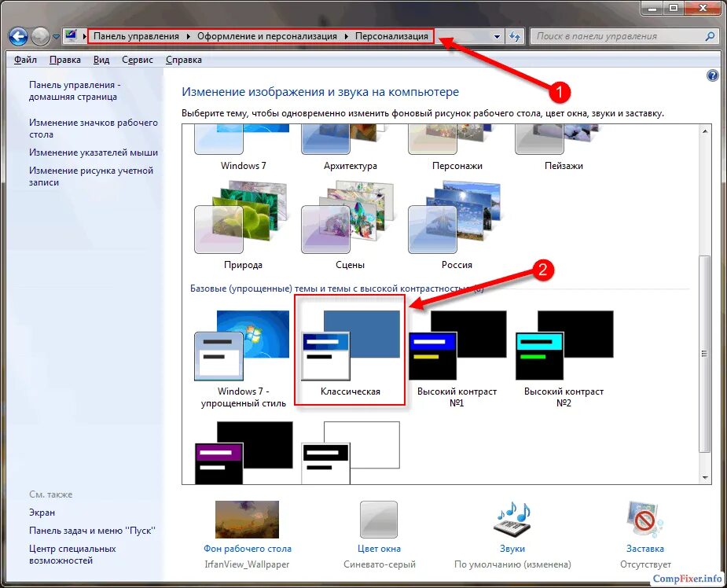The image size is (727, 588).
Task: Click the Звуки link text
Action: [512, 549]
